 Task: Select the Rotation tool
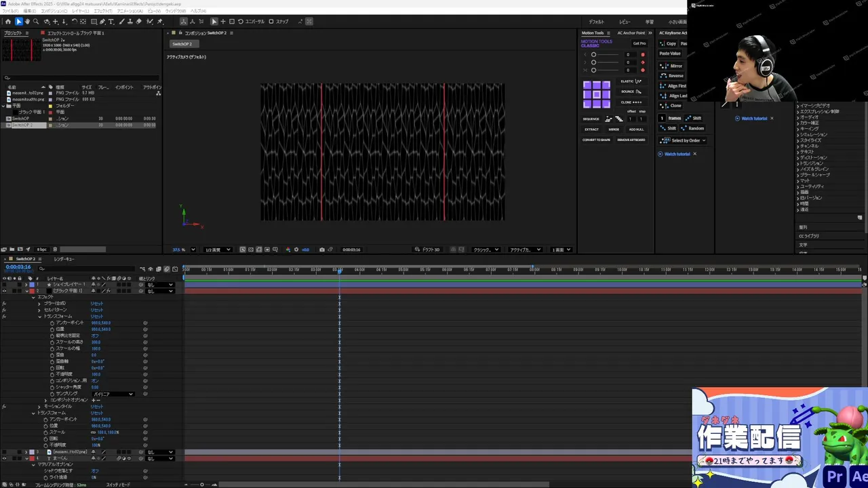[x=75, y=21]
